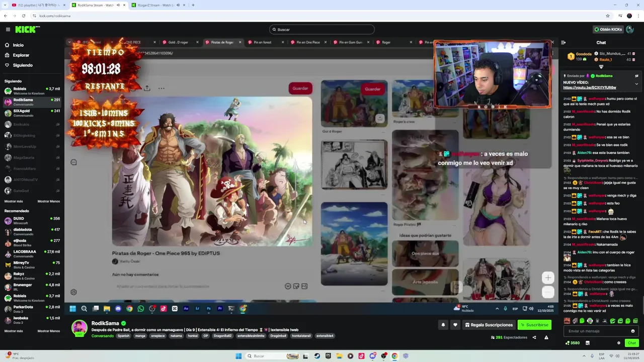
Task: Reload the Kick page
Action: 23,16
